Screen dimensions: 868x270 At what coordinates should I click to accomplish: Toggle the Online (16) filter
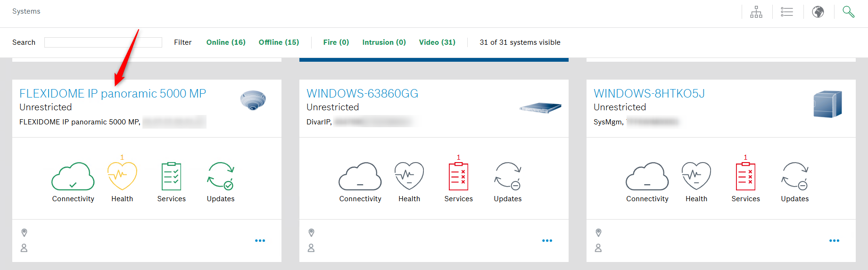(x=226, y=42)
